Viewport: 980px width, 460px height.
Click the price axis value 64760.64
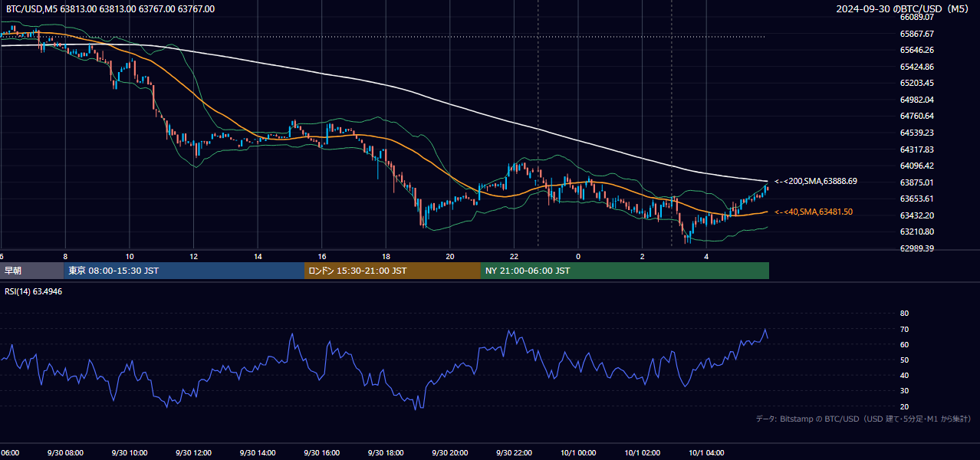pyautogui.click(x=916, y=117)
